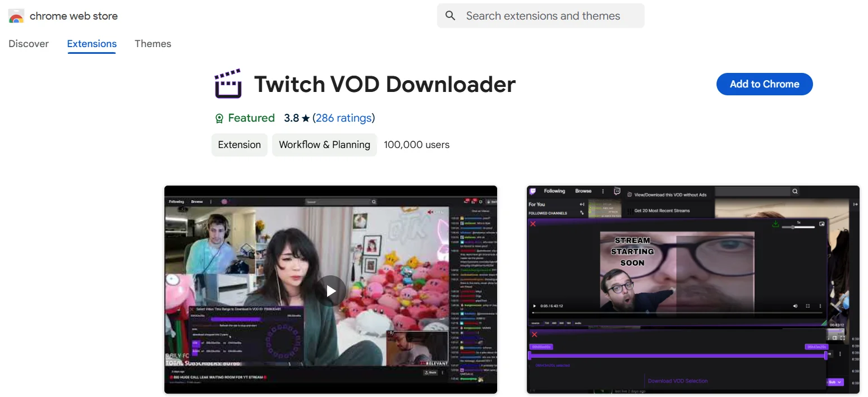Viewport: 868px width, 397px height.
Task: Open picture-in-picture mode from the player controls
Action: click(x=822, y=224)
